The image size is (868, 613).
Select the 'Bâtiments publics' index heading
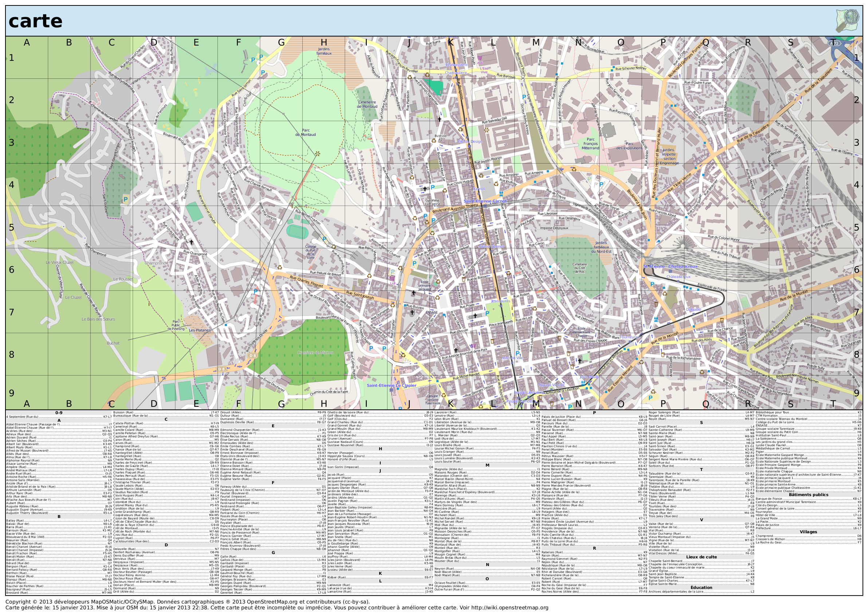(x=808, y=495)
